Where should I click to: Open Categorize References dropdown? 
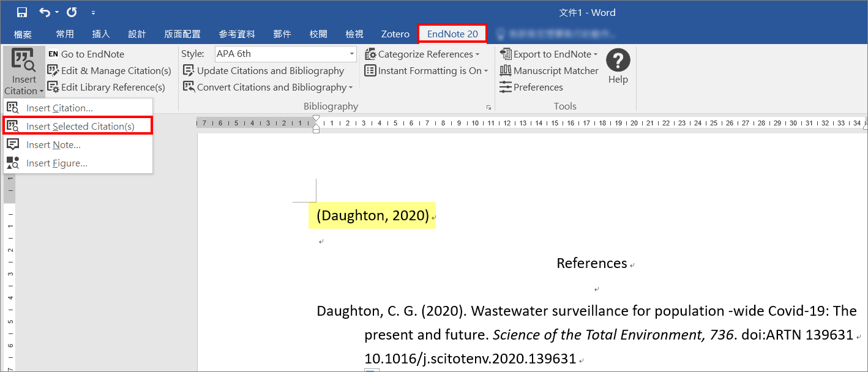(422, 54)
